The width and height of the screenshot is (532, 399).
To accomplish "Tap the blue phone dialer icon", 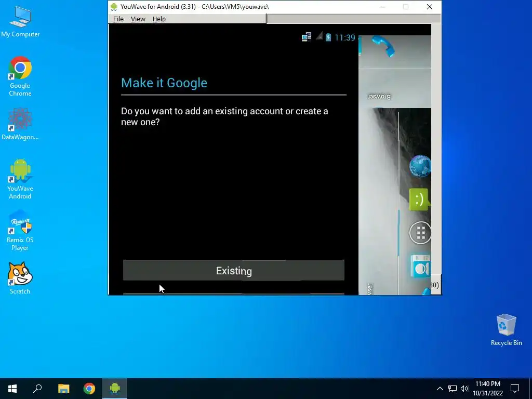I will click(x=384, y=46).
